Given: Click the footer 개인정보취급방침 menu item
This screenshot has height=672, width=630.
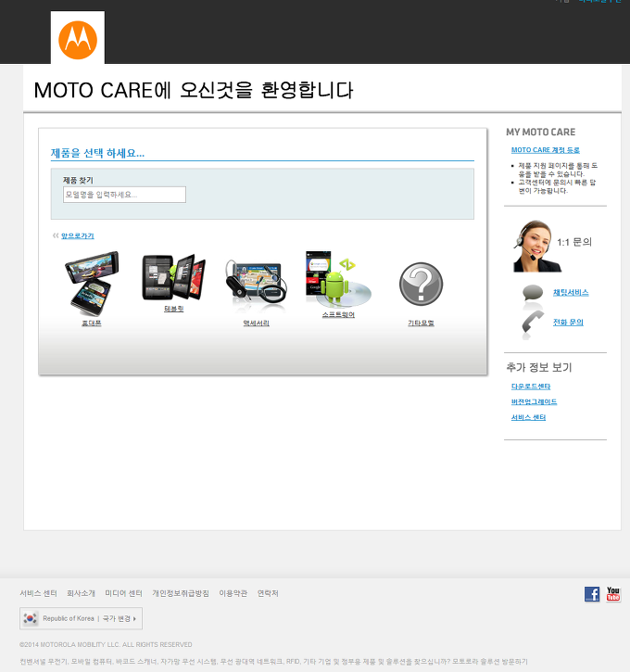Looking at the screenshot, I should 181,593.
